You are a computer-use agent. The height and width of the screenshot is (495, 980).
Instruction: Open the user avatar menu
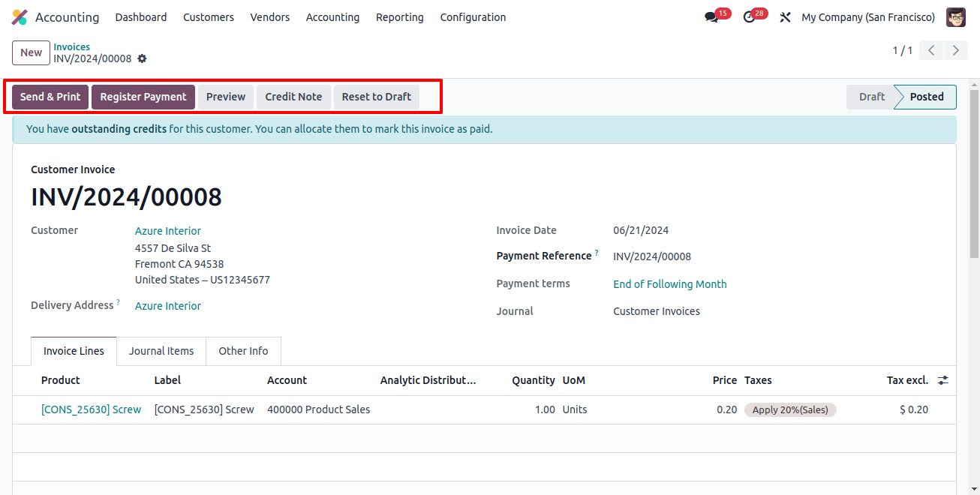click(x=956, y=17)
